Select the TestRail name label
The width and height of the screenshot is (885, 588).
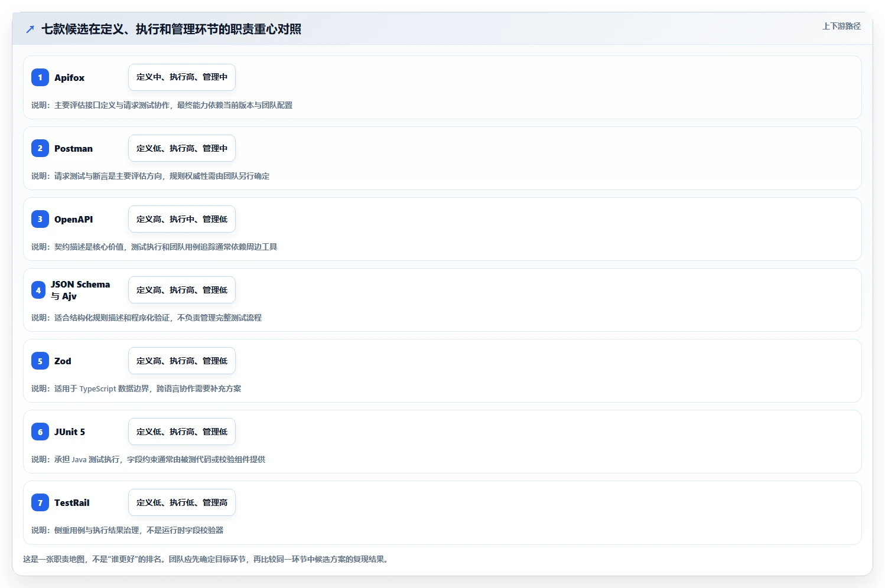coord(72,502)
